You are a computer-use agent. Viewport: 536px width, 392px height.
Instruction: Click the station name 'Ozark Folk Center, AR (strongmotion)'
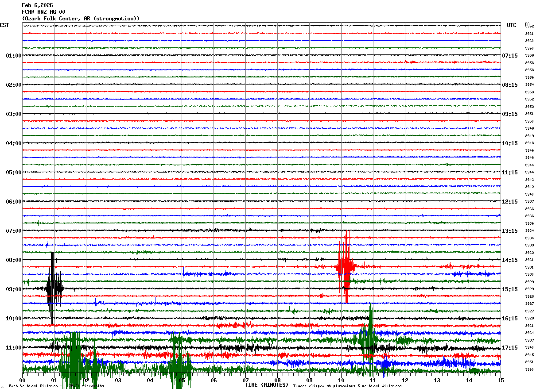coord(81,19)
